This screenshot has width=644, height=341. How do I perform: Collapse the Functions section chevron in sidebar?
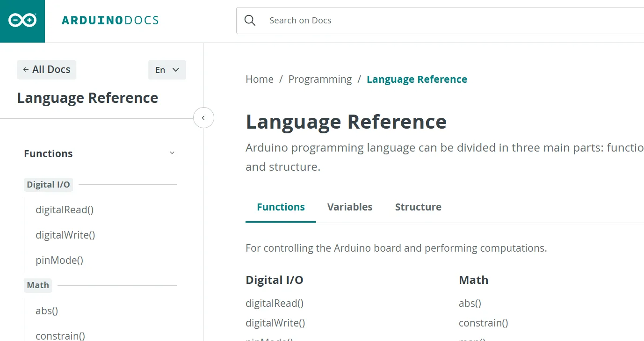[x=172, y=153]
